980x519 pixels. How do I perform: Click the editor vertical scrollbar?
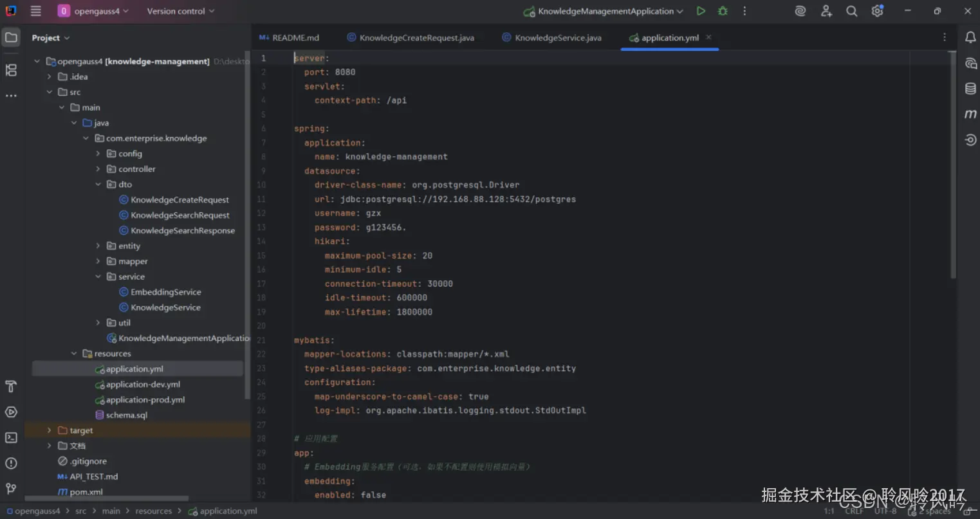[953, 164]
